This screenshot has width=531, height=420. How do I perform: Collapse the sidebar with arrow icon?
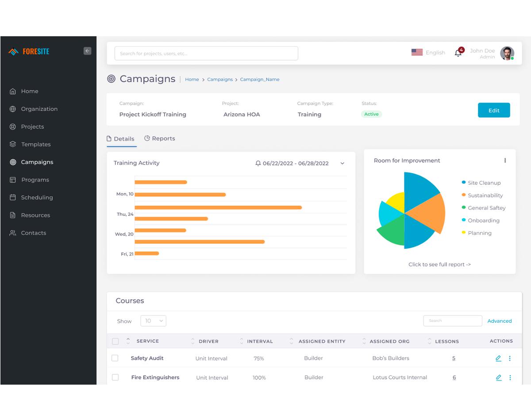(87, 51)
